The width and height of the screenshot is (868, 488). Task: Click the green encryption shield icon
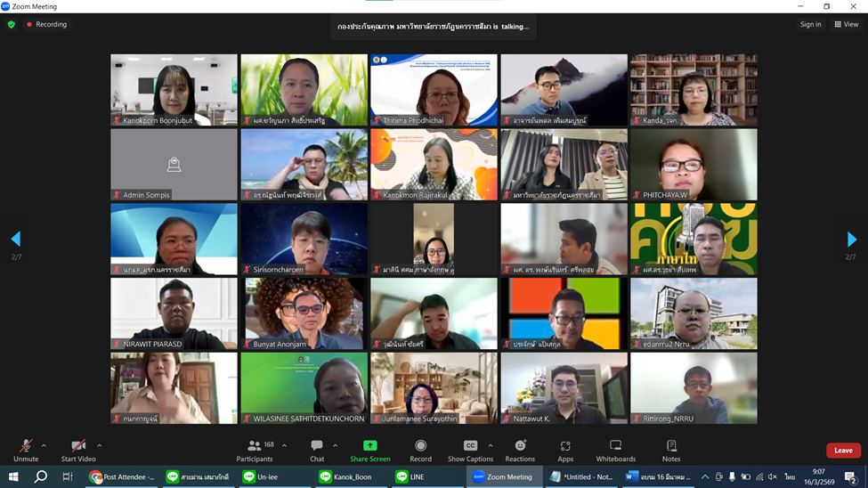pos(12,25)
